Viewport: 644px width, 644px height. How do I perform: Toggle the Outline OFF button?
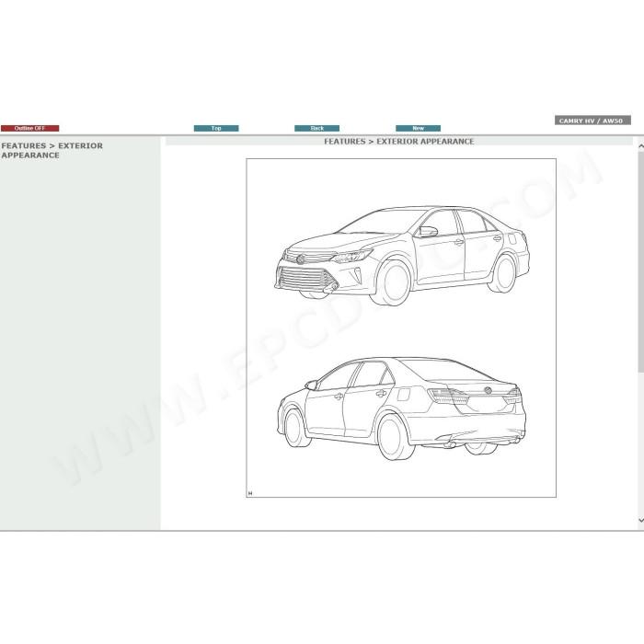(x=30, y=128)
